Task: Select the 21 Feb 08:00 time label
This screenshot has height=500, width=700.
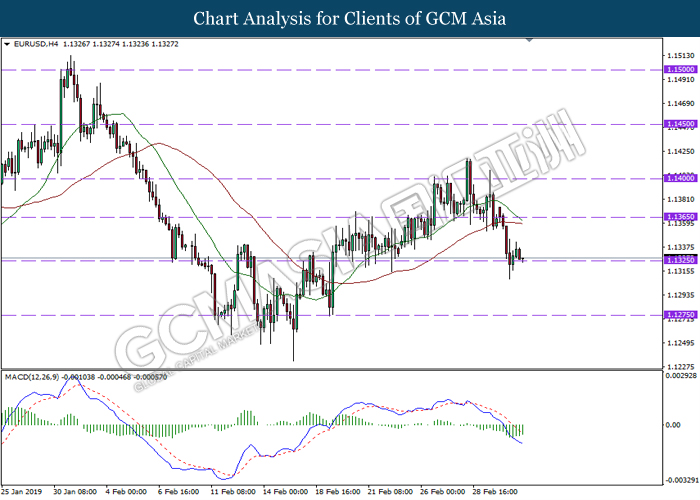Action: pyautogui.click(x=390, y=492)
